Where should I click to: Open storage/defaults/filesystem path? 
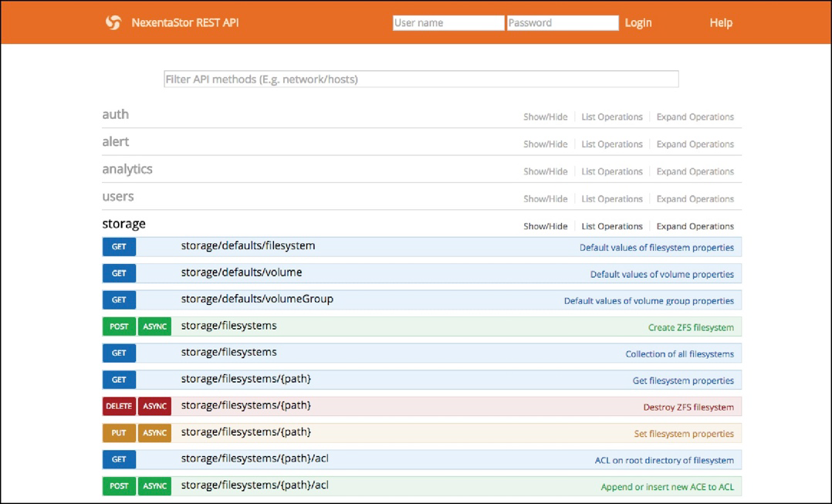tap(248, 245)
